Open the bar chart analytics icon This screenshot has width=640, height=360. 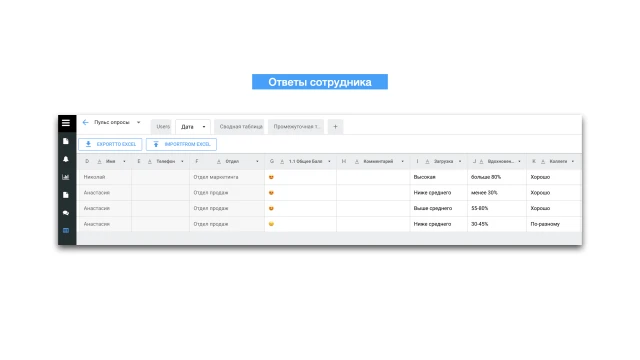coord(66,177)
